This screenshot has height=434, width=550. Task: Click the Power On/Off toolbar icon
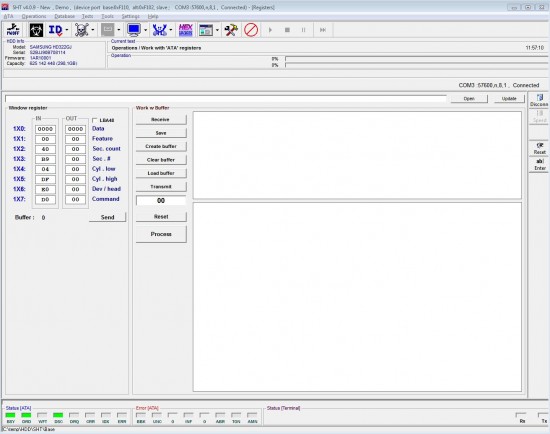(x=13, y=30)
